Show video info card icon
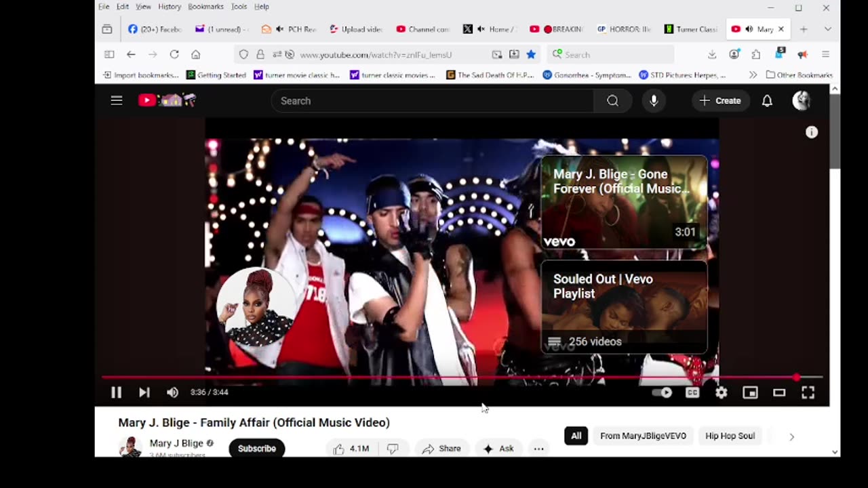Viewport: 868px width, 488px height. pyautogui.click(x=812, y=132)
